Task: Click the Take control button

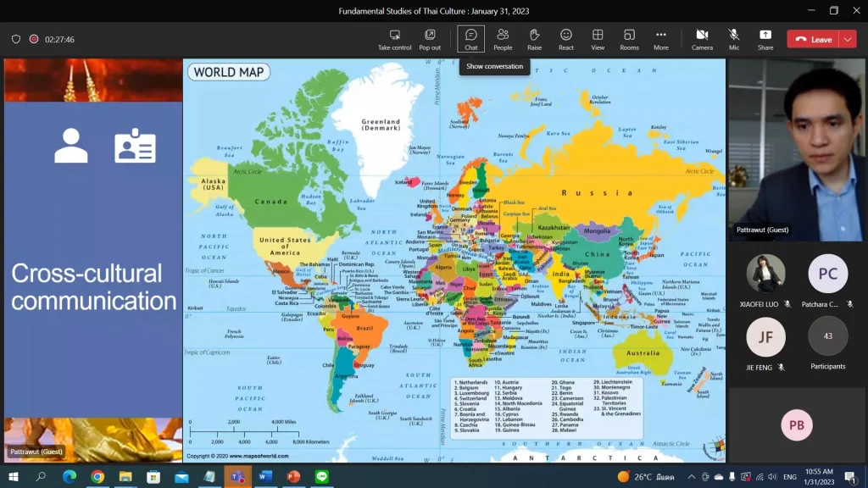Action: 395,38
